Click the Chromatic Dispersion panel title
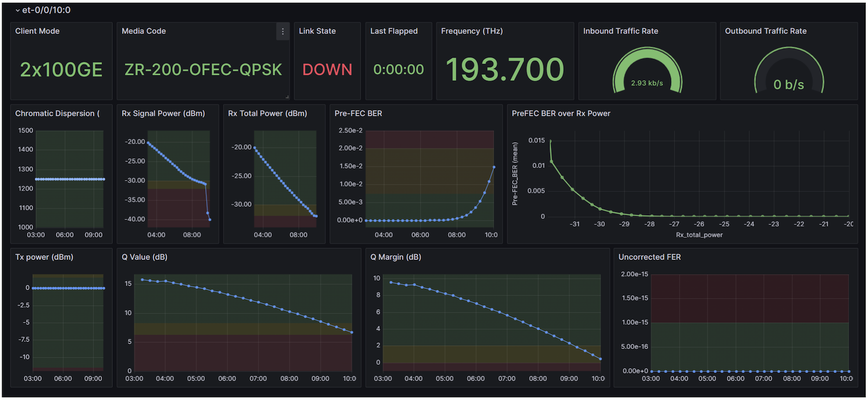The width and height of the screenshot is (868, 400). (x=58, y=113)
